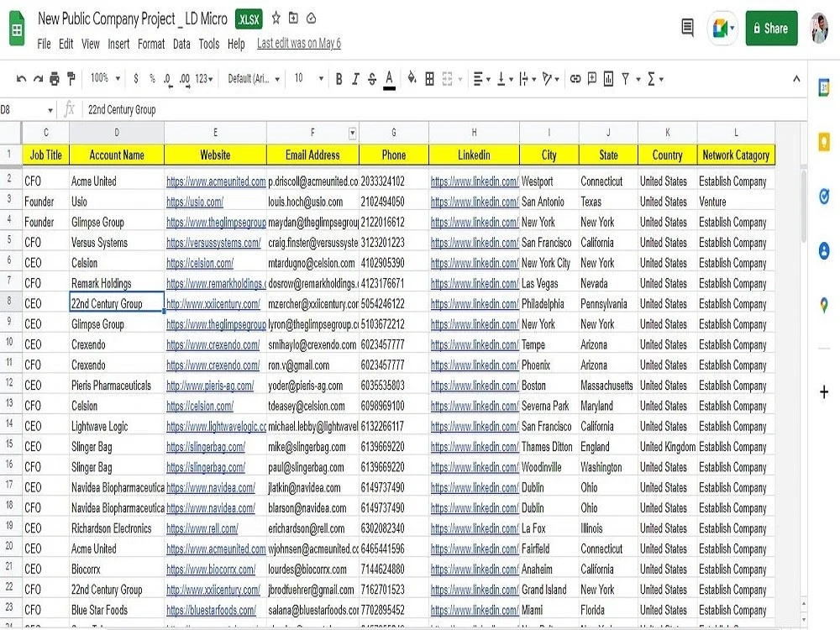Open Celsion website link in row 6
The image size is (840, 630).
coord(199,263)
